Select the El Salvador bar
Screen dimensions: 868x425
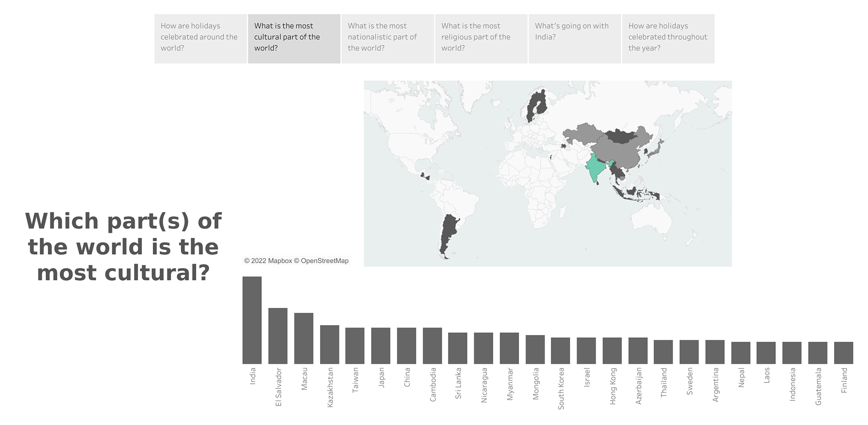coord(278,336)
